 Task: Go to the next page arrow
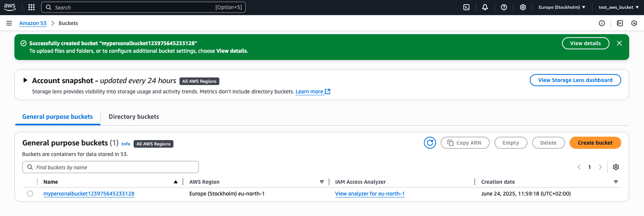[x=600, y=167]
